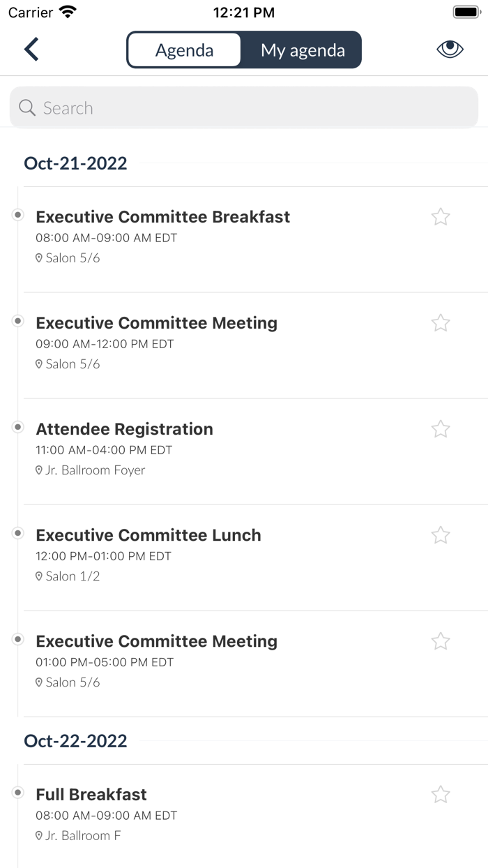Star the Attendee Registration session
488x868 pixels.
coord(441,429)
